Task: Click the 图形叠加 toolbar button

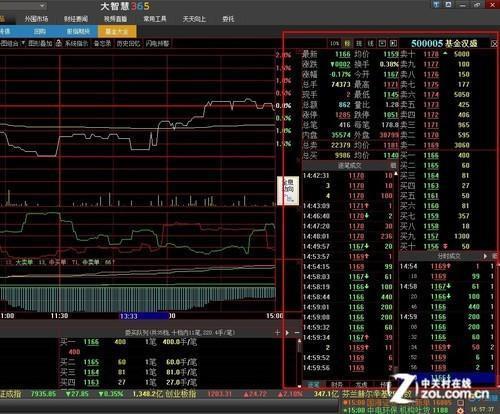Action: 40,43
